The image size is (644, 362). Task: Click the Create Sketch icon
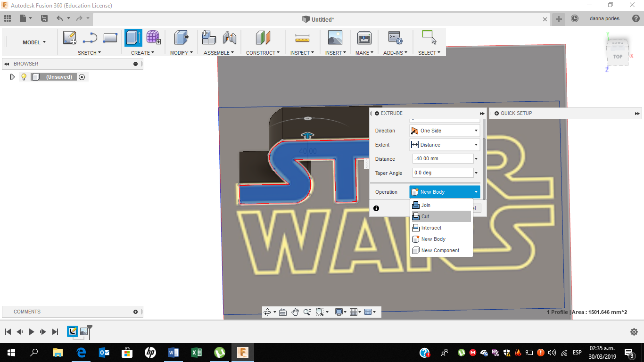click(x=69, y=38)
